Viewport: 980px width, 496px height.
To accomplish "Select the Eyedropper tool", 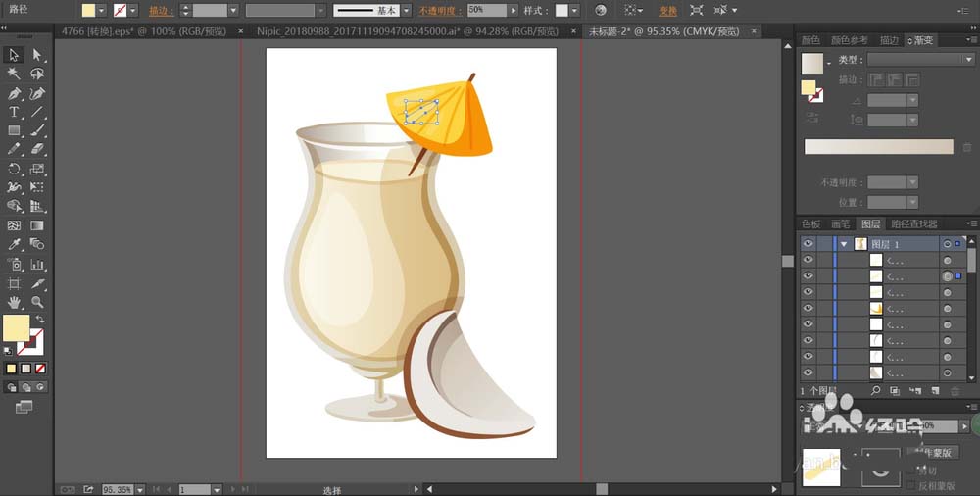I will [14, 244].
